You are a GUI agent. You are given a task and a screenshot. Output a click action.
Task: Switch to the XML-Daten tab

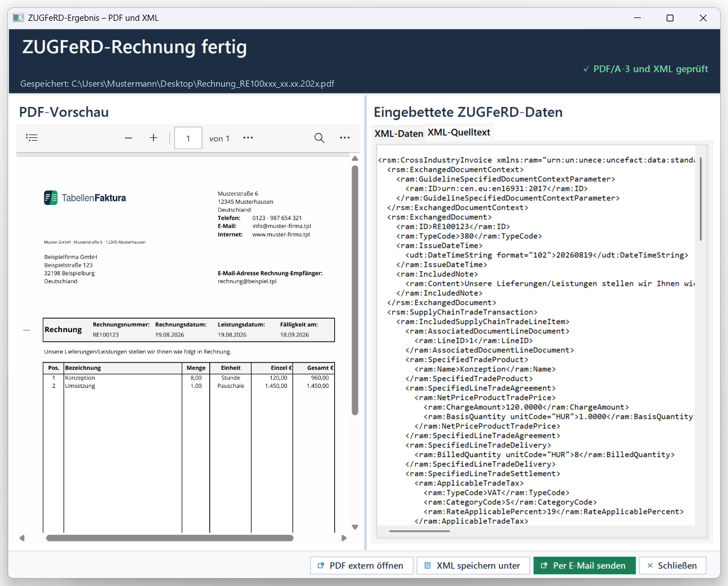pos(399,133)
